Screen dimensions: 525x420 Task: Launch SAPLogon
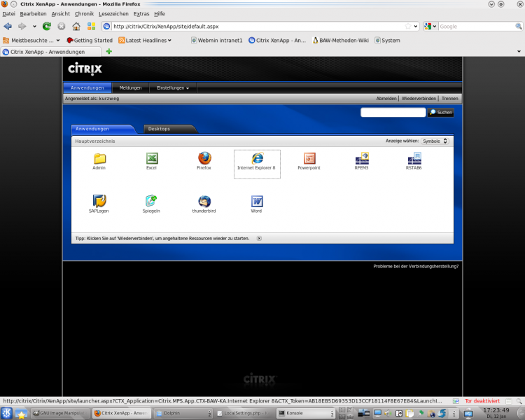tap(99, 204)
